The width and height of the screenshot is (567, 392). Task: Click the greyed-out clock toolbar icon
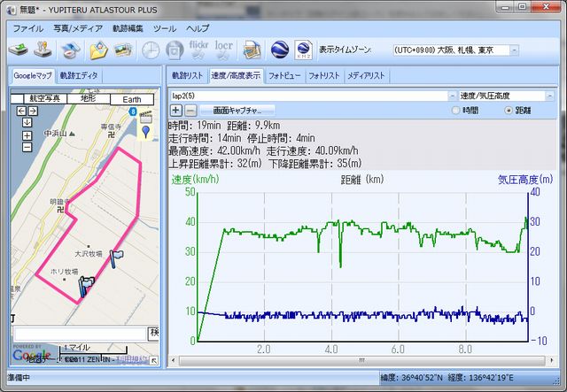(151, 50)
